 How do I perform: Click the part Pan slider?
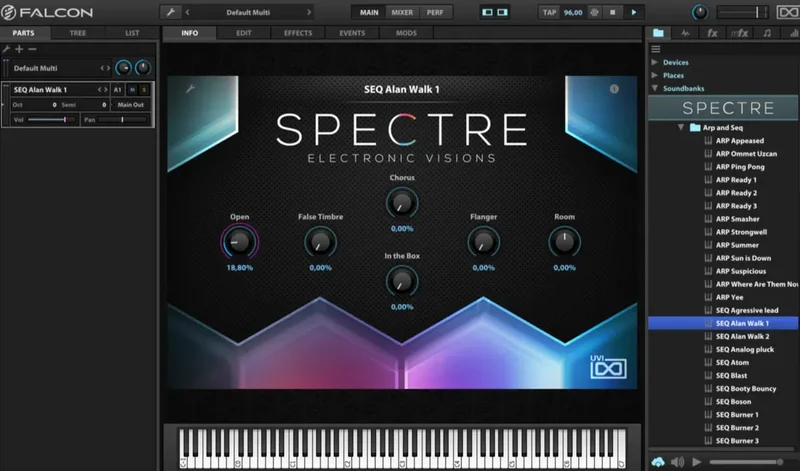(123, 119)
